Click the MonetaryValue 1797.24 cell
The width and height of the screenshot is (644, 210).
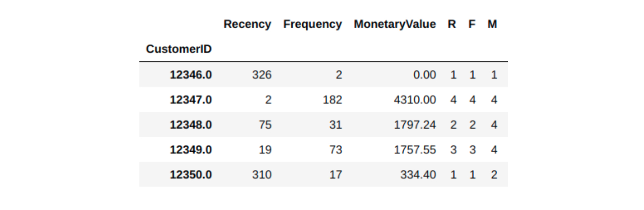[x=415, y=124]
